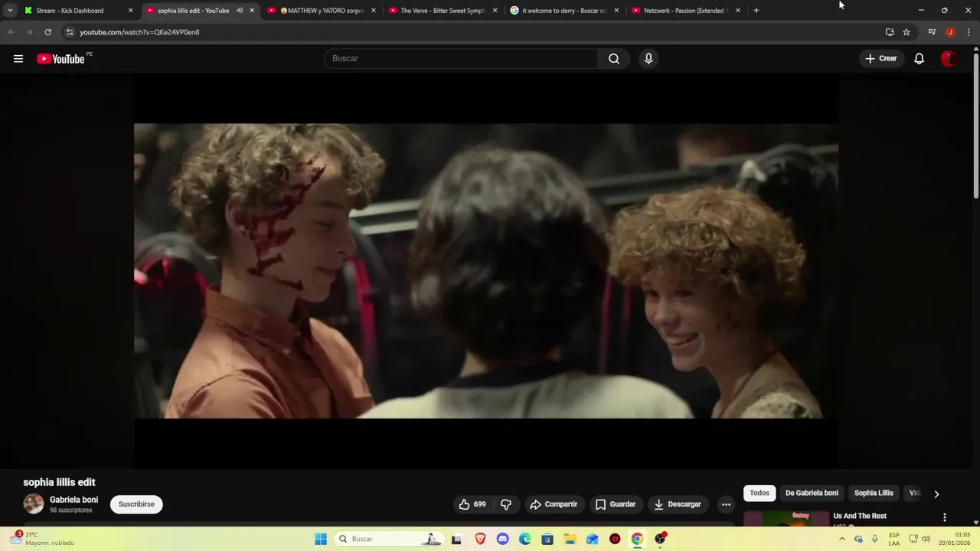
Task: Reload the page with the refresh icon
Action: (x=47, y=32)
